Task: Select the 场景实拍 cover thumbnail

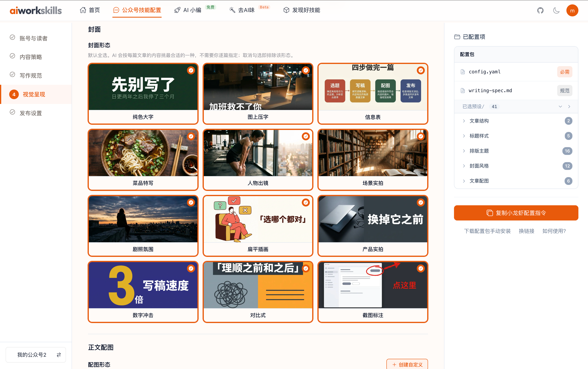Action: coord(373,153)
